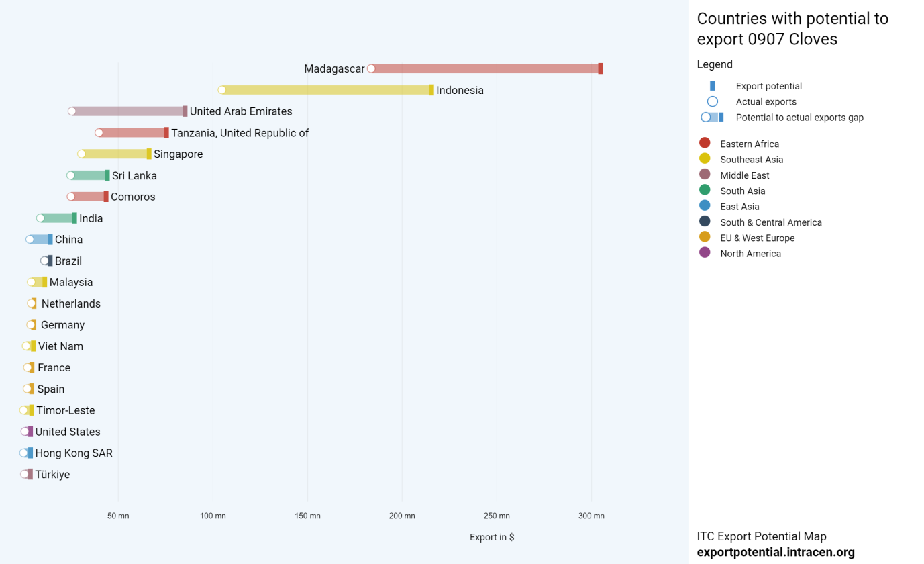
Task: Toggle the Eastern Africa region legend dot
Action: click(x=705, y=143)
